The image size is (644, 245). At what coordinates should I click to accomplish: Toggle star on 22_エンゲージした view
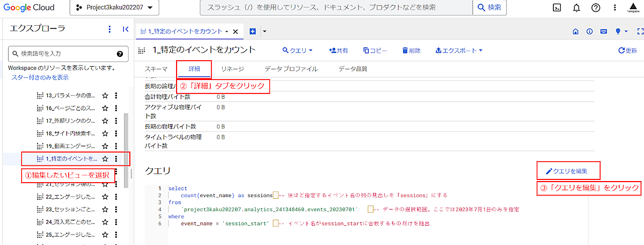105,197
